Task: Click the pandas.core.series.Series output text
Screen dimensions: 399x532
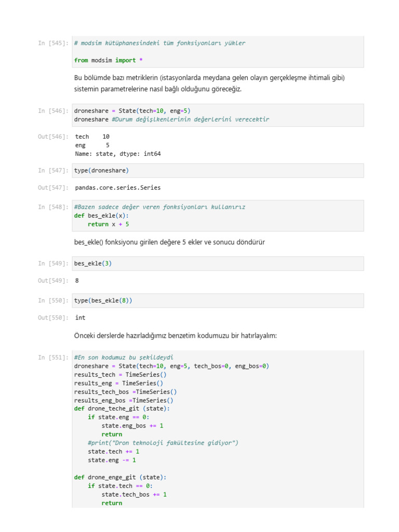Action: coord(118,188)
